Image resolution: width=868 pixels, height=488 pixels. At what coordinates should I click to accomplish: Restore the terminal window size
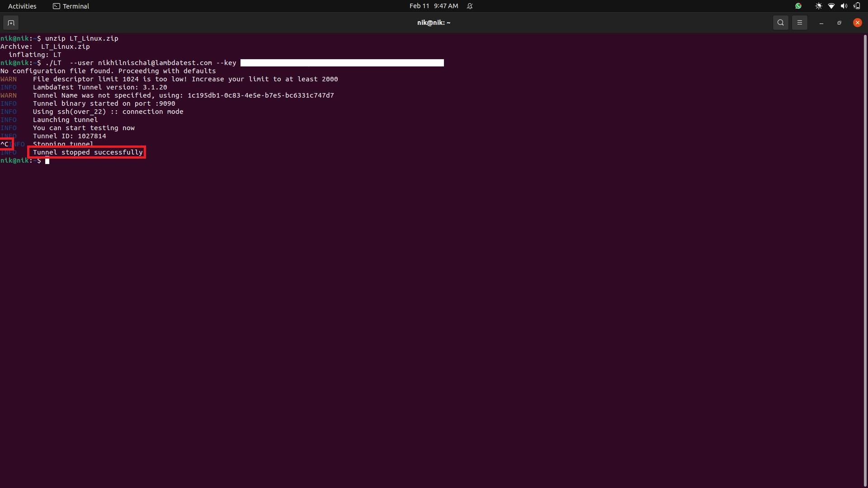coord(839,23)
